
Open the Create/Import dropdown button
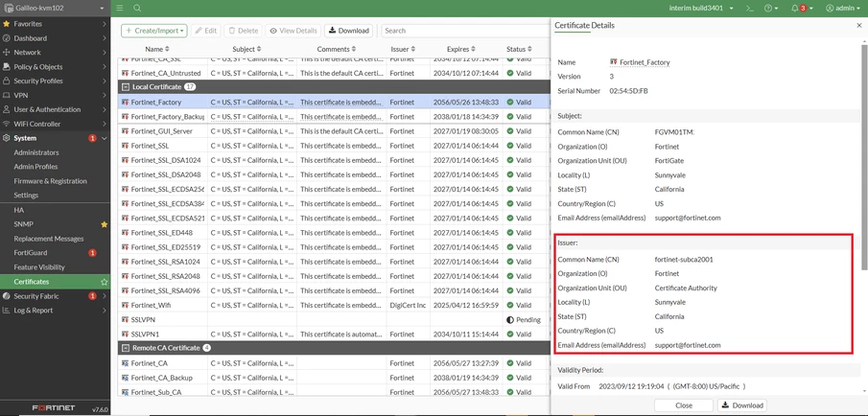153,31
